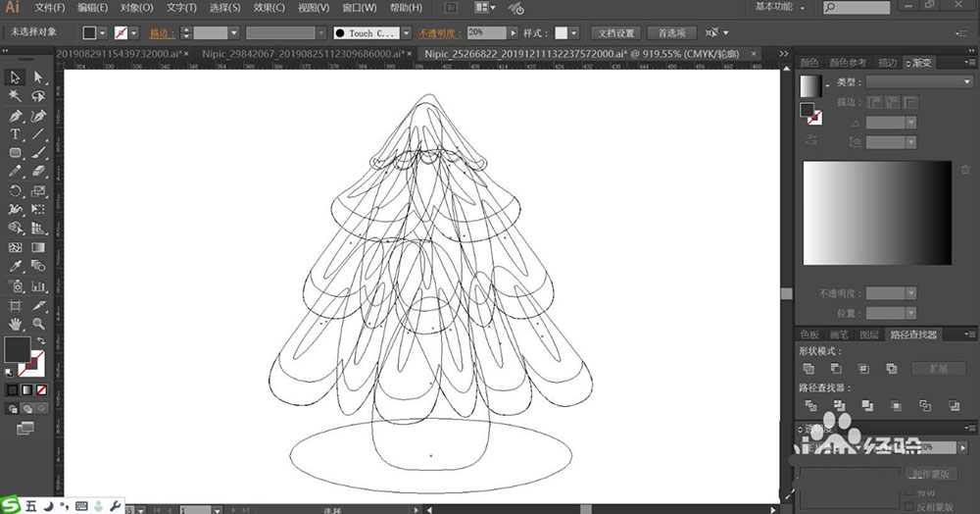
Task: Open the Touch C... brush dropdown
Action: point(407,33)
